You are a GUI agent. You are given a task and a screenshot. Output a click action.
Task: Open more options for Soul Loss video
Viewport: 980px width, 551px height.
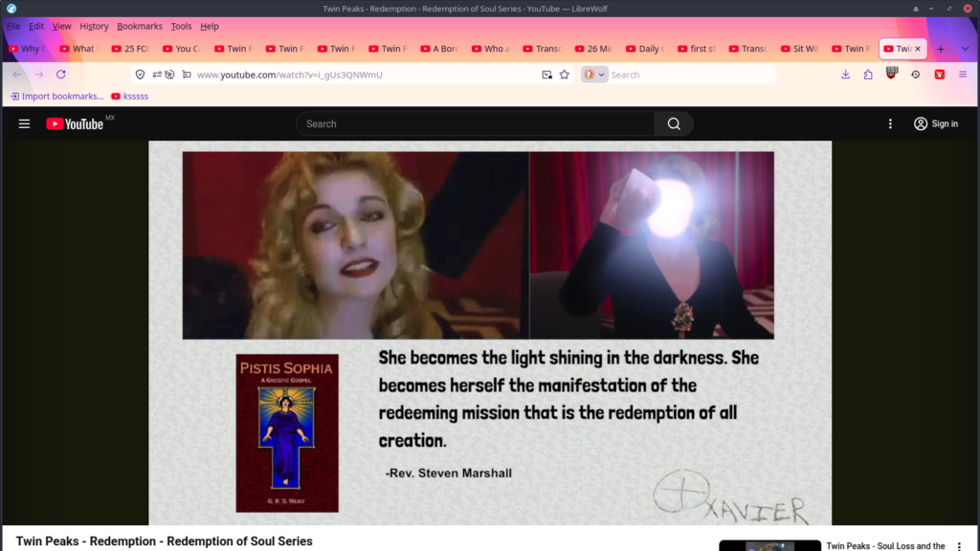pyautogui.click(x=959, y=546)
